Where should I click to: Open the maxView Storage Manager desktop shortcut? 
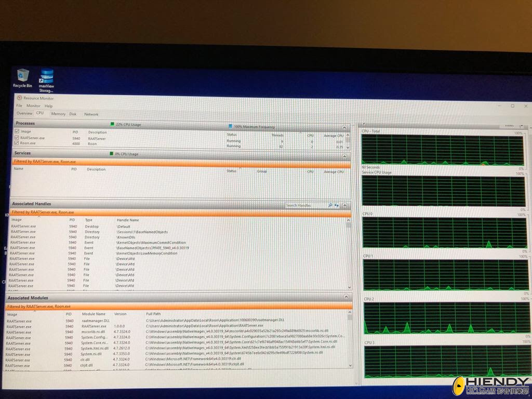pyautogui.click(x=47, y=78)
